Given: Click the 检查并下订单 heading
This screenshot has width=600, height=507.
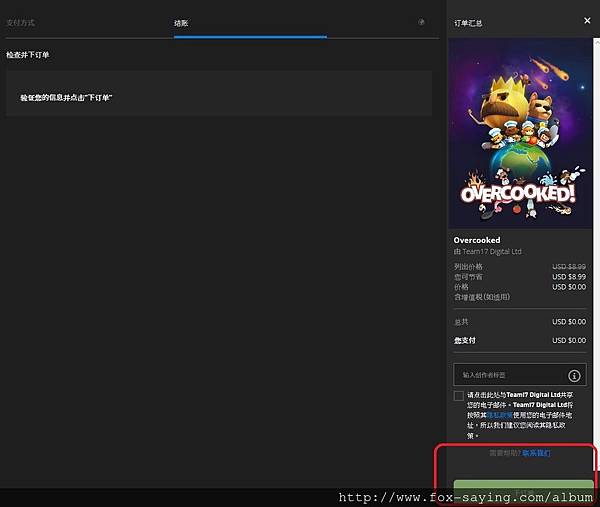Looking at the screenshot, I should tap(28, 55).
